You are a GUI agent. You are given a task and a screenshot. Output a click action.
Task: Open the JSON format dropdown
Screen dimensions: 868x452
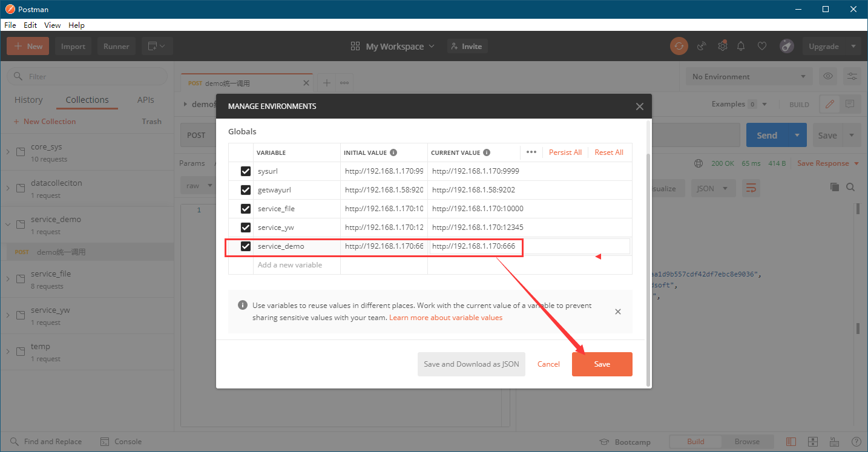(x=714, y=188)
